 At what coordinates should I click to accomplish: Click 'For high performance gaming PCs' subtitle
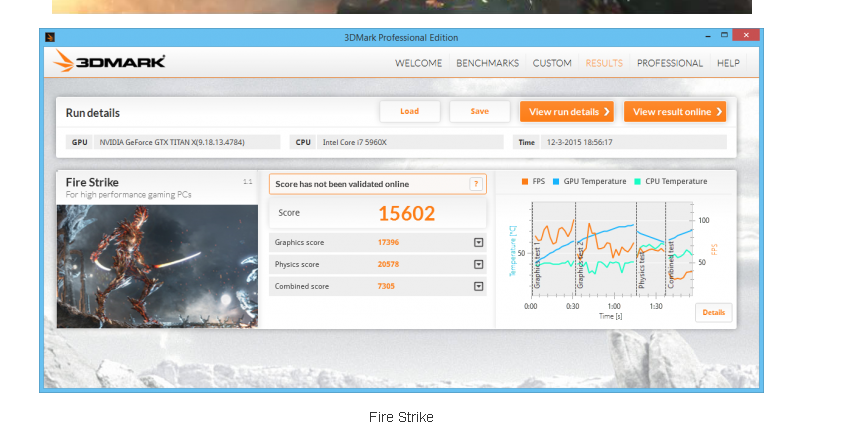(x=128, y=194)
